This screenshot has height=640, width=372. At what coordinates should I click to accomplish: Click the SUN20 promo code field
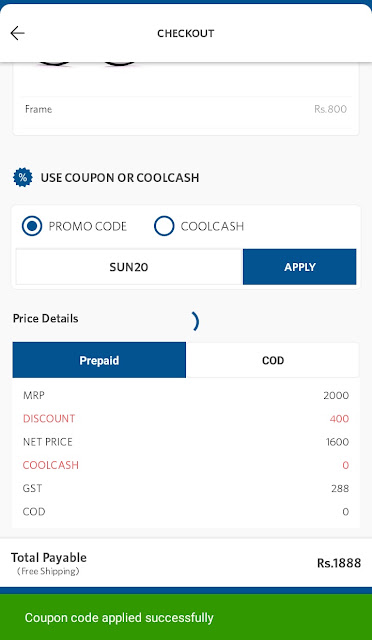[x=129, y=267]
